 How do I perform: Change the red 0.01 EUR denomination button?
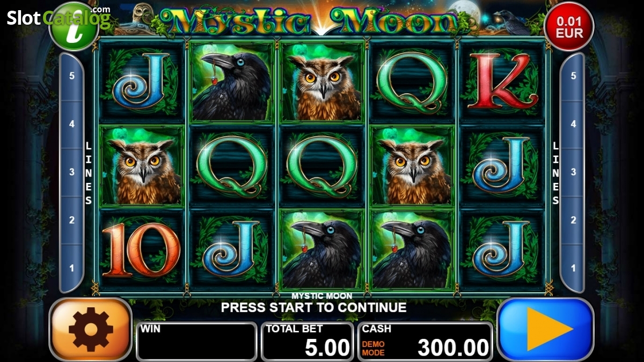pos(569,26)
